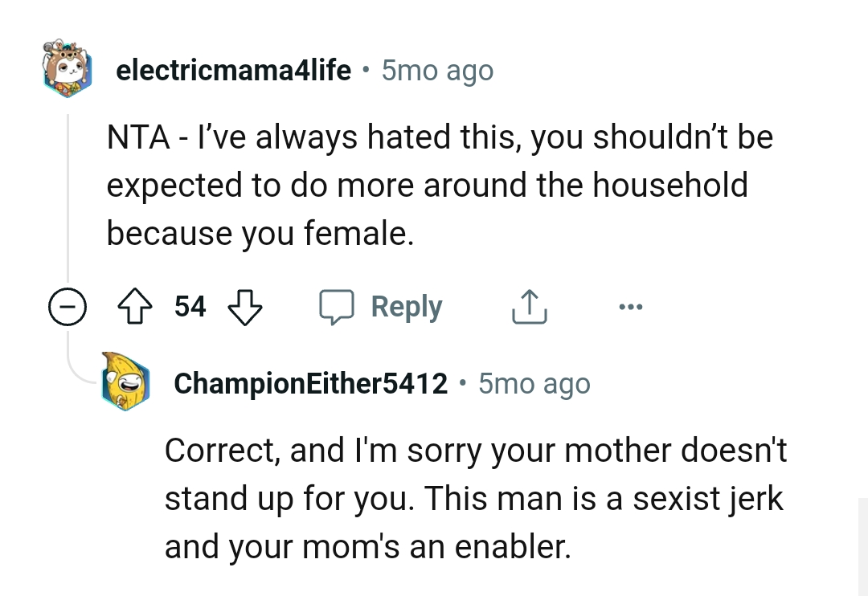Open electricmama4life's profile

tap(234, 70)
